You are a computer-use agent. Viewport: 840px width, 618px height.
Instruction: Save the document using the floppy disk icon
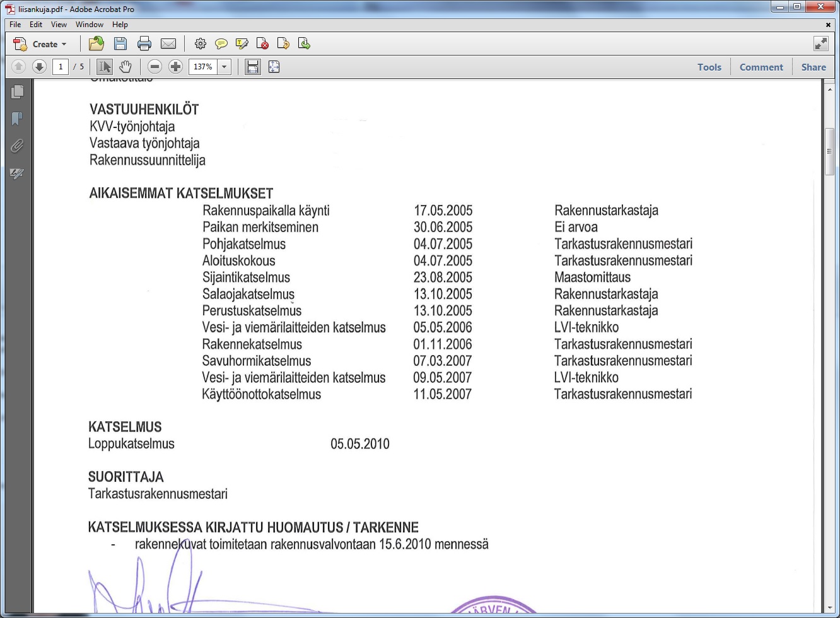click(120, 44)
